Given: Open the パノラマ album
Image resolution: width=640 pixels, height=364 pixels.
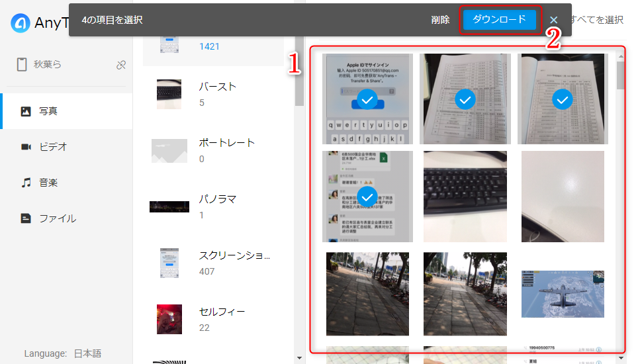Looking at the screenshot, I should [x=213, y=207].
